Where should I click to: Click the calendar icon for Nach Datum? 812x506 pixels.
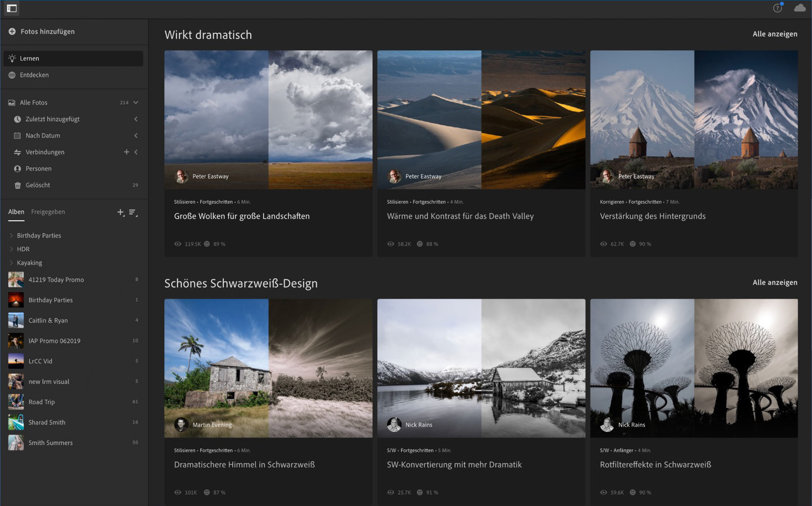[x=17, y=136]
